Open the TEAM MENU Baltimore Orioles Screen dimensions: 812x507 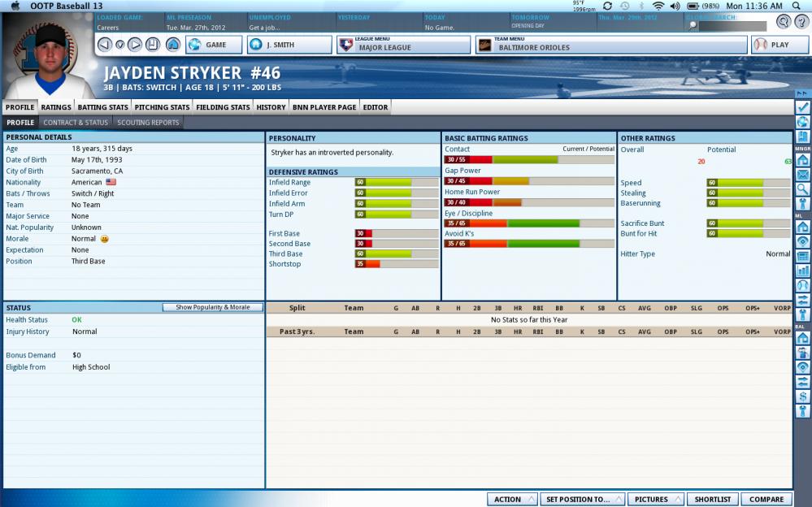pyautogui.click(x=611, y=45)
